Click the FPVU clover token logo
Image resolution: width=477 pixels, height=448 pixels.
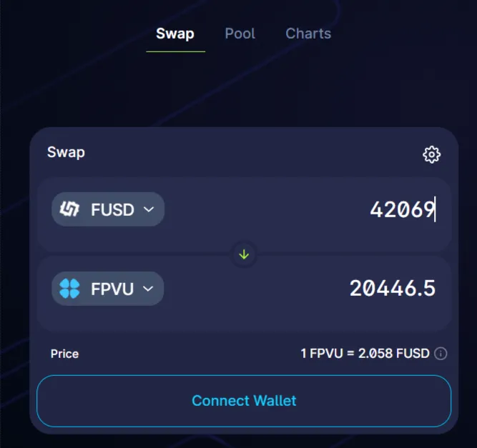pyautogui.click(x=69, y=289)
